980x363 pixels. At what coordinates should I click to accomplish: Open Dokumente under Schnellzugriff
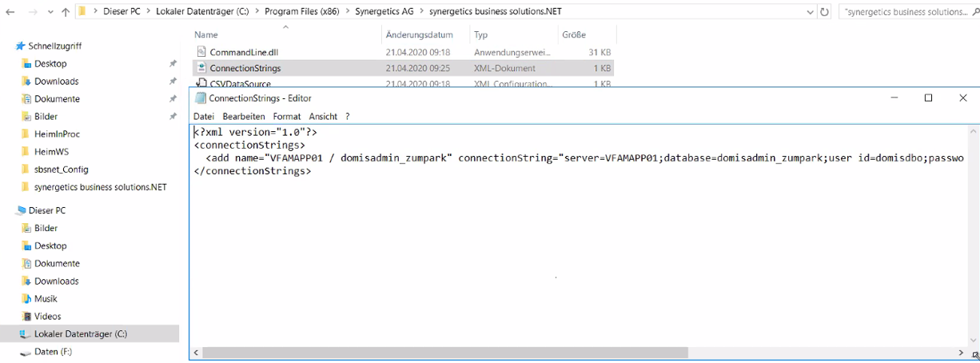click(x=57, y=99)
